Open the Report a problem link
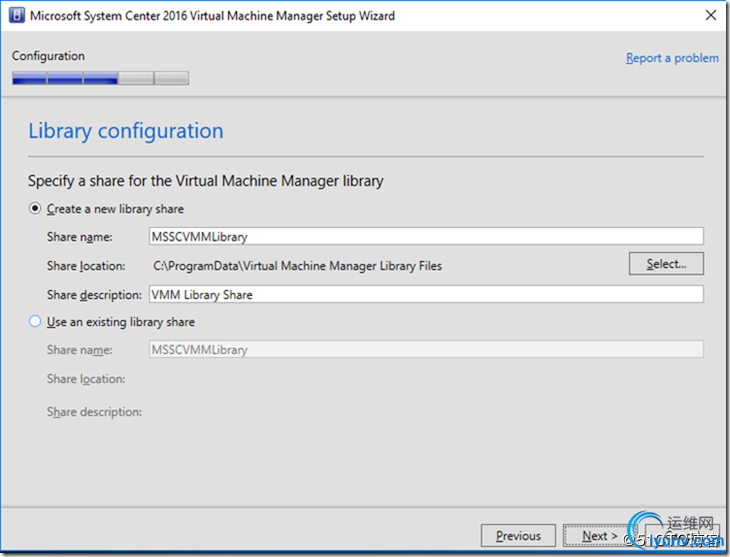 coord(672,58)
